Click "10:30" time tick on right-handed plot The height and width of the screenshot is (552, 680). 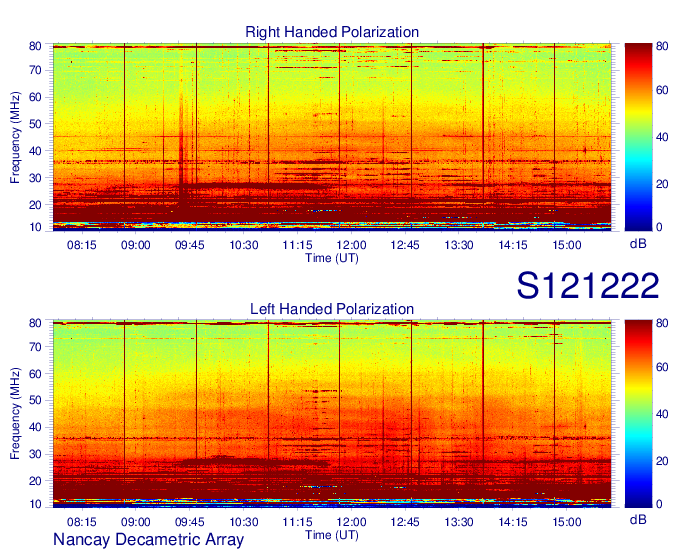(244, 245)
